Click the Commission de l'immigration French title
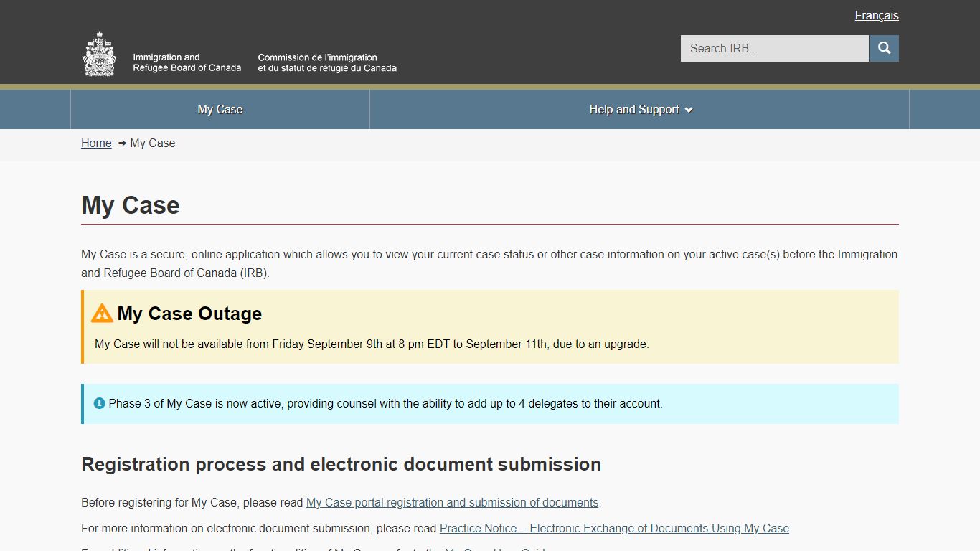 click(x=327, y=62)
